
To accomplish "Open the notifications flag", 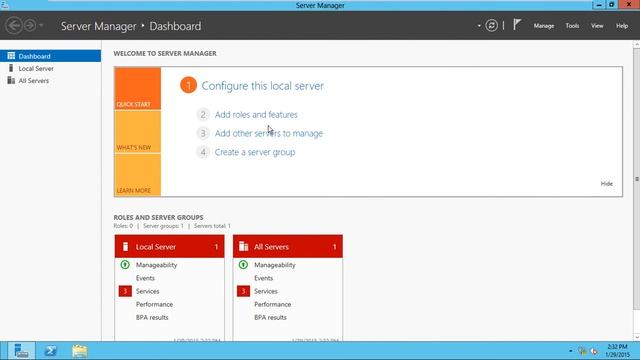I will click(x=517, y=25).
